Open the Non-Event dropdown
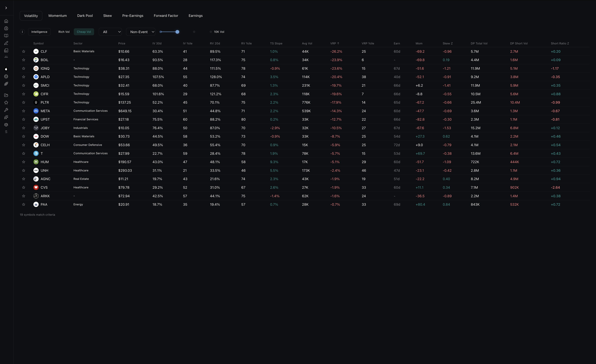The width and height of the screenshot is (596, 364). click(141, 32)
